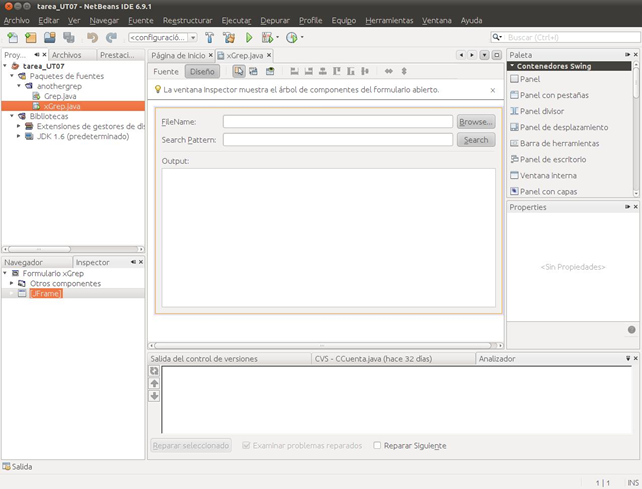
Task: Click the fourth align icon in design toolbar
Action: point(337,71)
